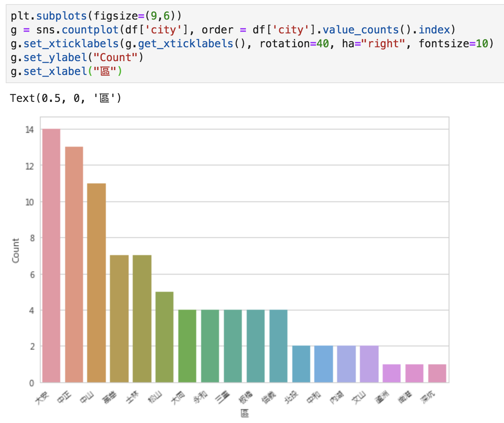The height and width of the screenshot is (423, 504).
Task: Click x-axis tick label 大安
Action: 42,397
